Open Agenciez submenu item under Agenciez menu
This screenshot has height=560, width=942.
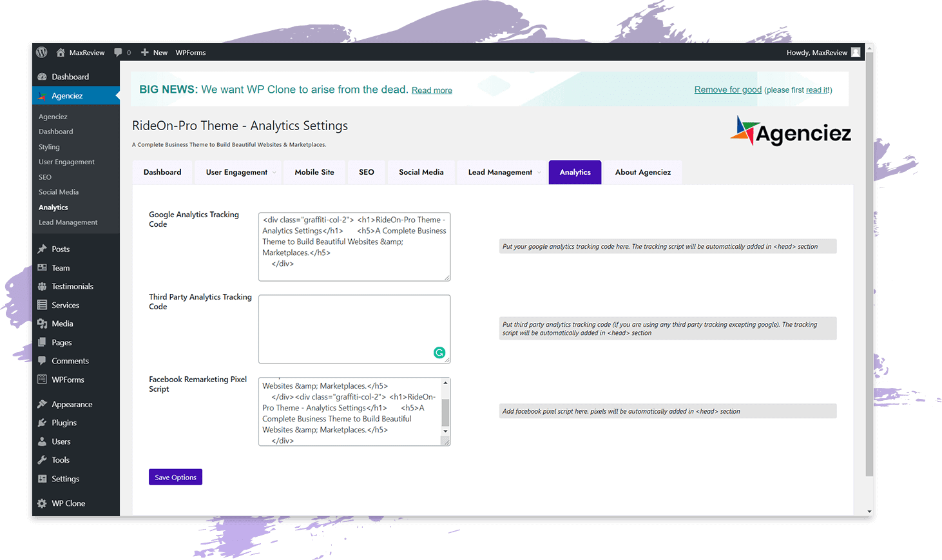coord(53,117)
